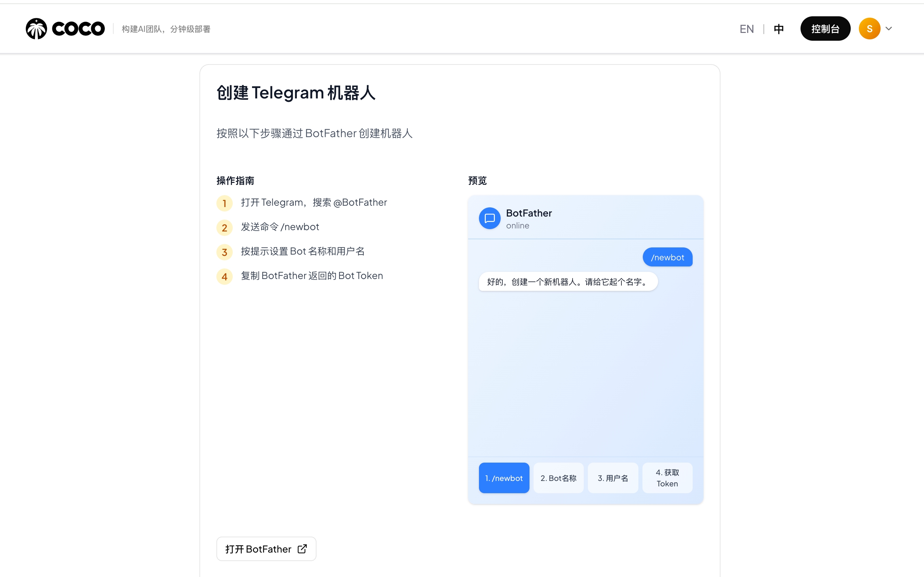The width and height of the screenshot is (924, 577).
Task: Click the numbered circle 2 beside 发送命令 /newbot
Action: tap(225, 227)
